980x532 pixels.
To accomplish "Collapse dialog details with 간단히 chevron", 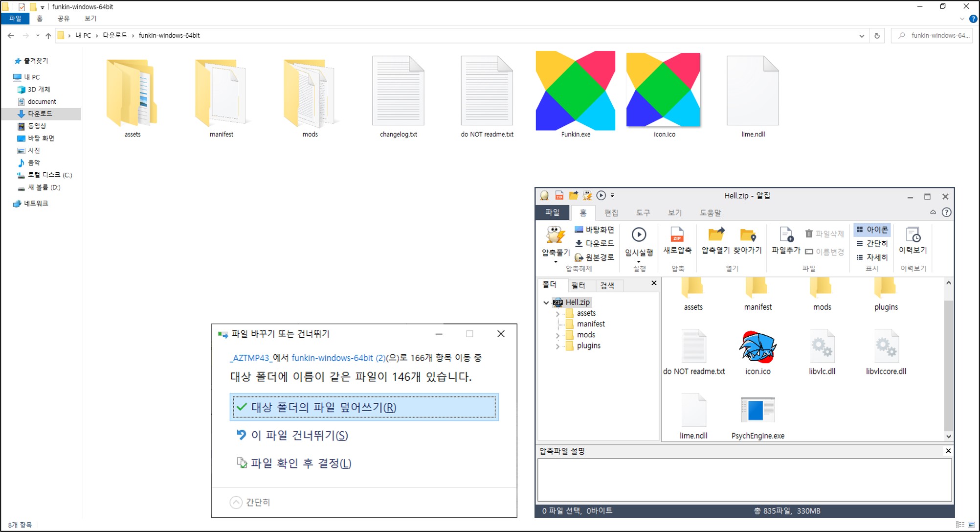I will click(236, 502).
